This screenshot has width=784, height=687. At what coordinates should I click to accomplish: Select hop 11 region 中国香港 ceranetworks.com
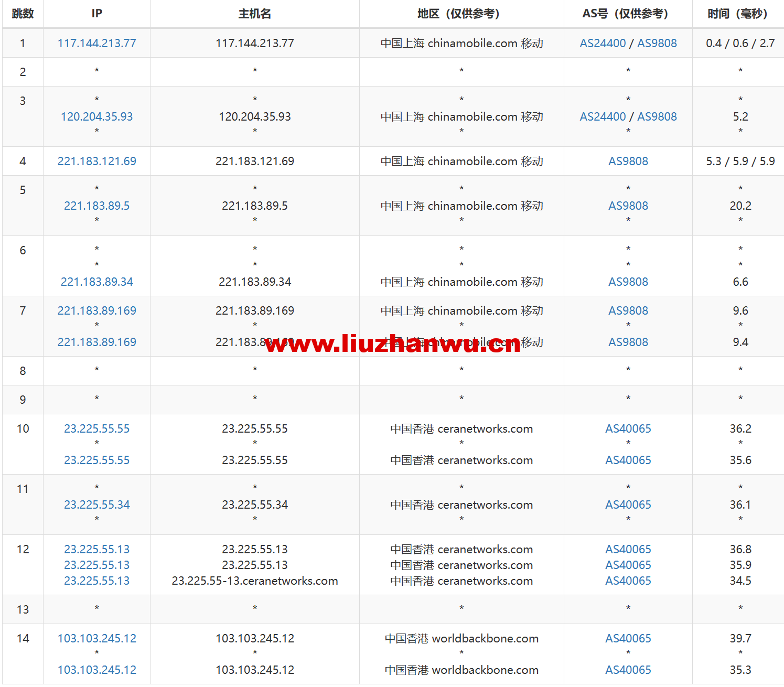461,504
